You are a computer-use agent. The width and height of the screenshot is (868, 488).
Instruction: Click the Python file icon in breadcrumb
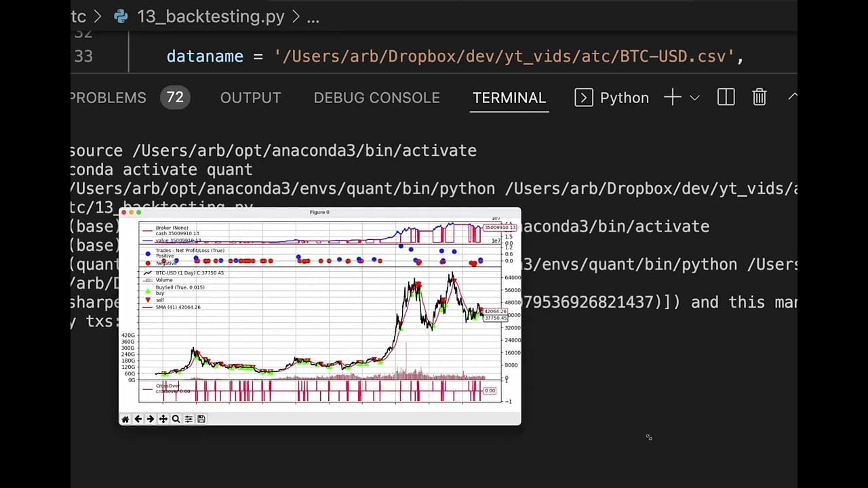click(x=121, y=16)
